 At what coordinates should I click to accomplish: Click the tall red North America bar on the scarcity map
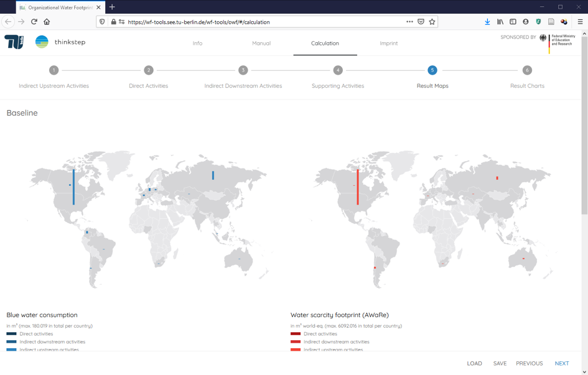tap(358, 187)
